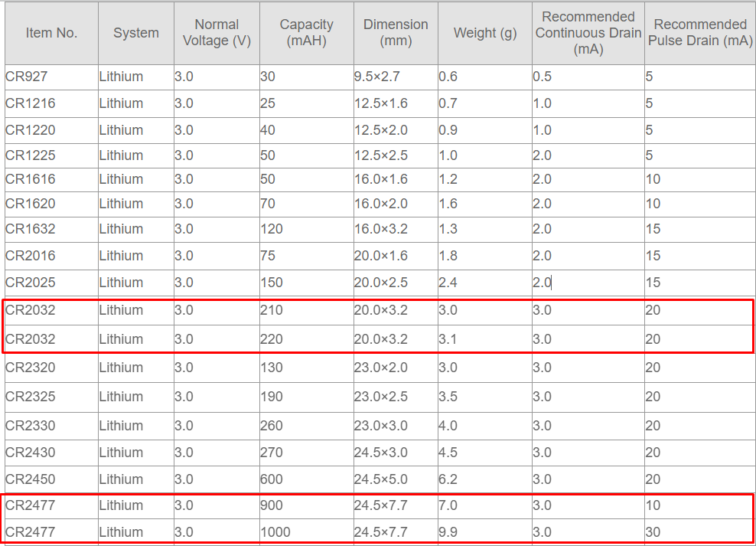Viewport: 756px width, 546px height.
Task: Select the "Capacity (mAH)" column header
Action: tap(307, 32)
